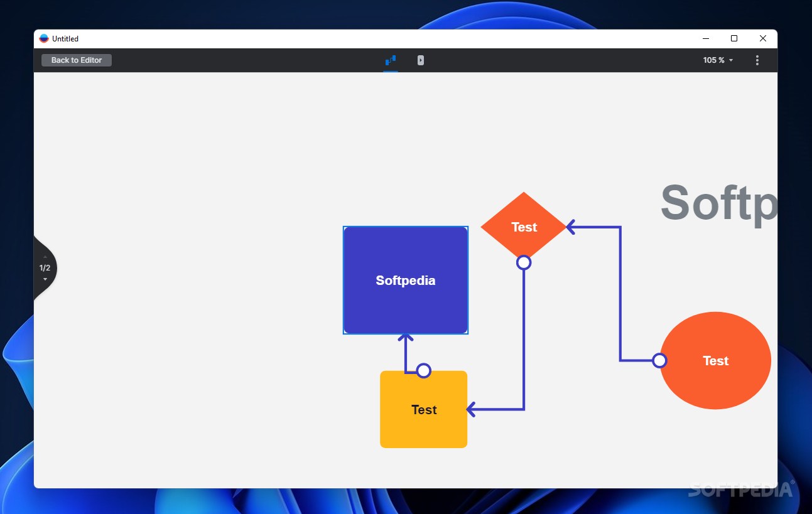Close the Untitled window
The height and width of the screenshot is (514, 812).
click(763, 38)
